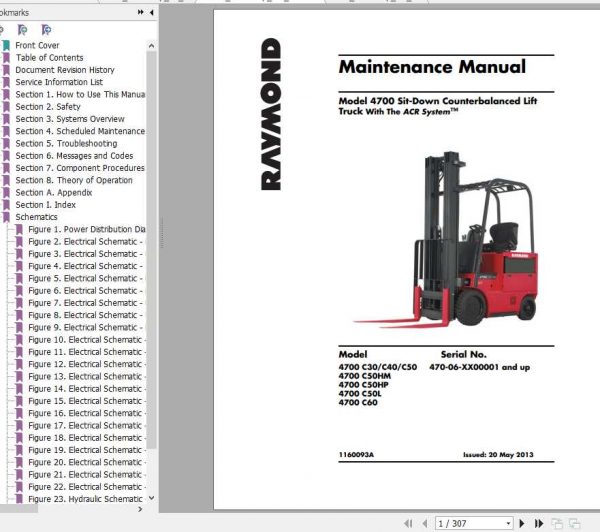This screenshot has height=532, width=600.
Task: Click the previous view icon in the bottom bar
Action: 557,523
